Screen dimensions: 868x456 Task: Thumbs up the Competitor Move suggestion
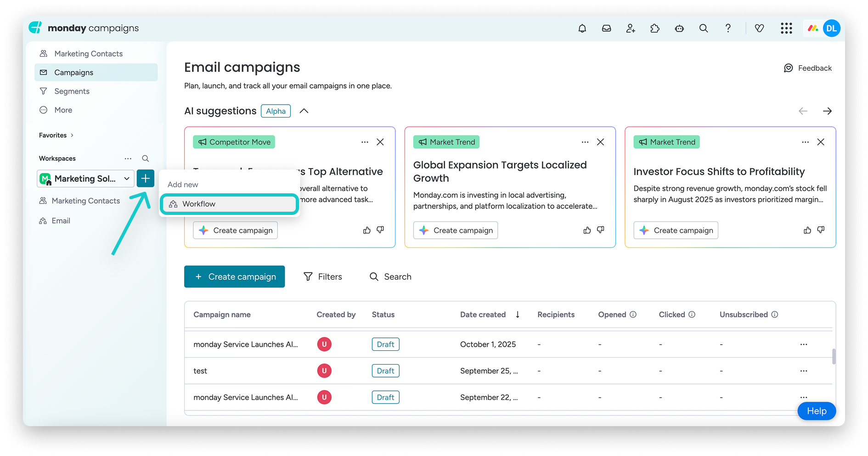click(366, 230)
